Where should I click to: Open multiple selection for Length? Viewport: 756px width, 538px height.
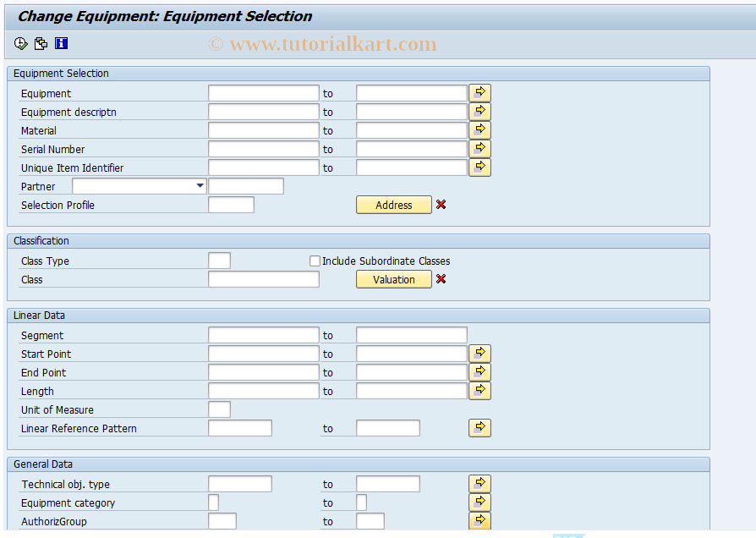point(479,390)
